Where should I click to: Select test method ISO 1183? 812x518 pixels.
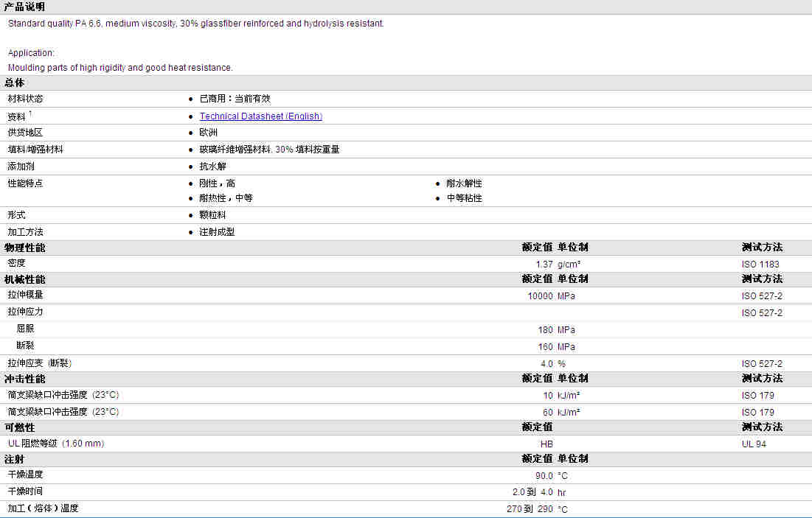[x=760, y=265]
